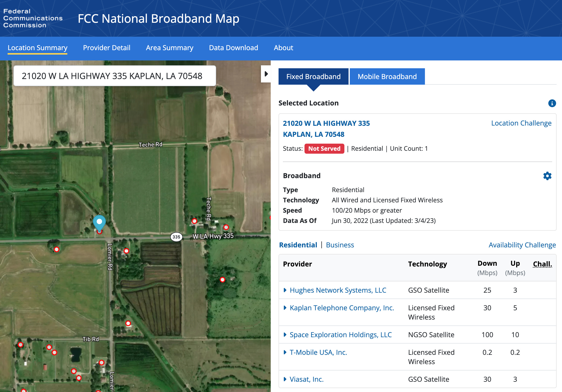
Task: Show Residential provider list
Action: click(x=298, y=245)
